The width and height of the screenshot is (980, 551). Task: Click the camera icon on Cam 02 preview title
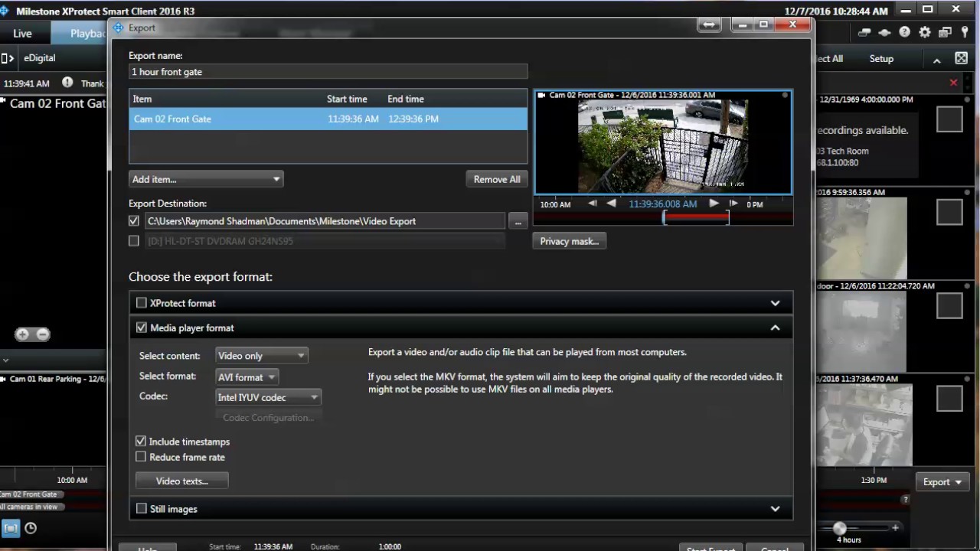point(542,96)
